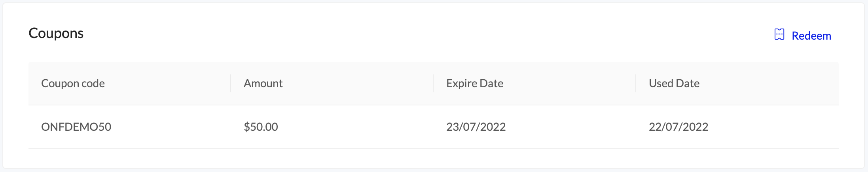
Task: Click divider between Expire Date and Used Date headers
Action: tap(636, 83)
